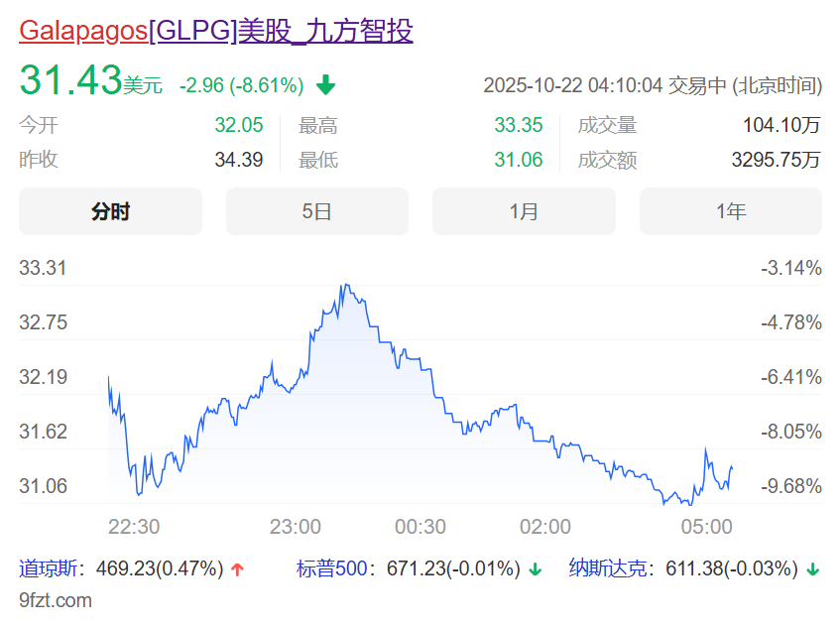
Task: Click the green down arrow beside -8.61%
Action: [x=325, y=85]
